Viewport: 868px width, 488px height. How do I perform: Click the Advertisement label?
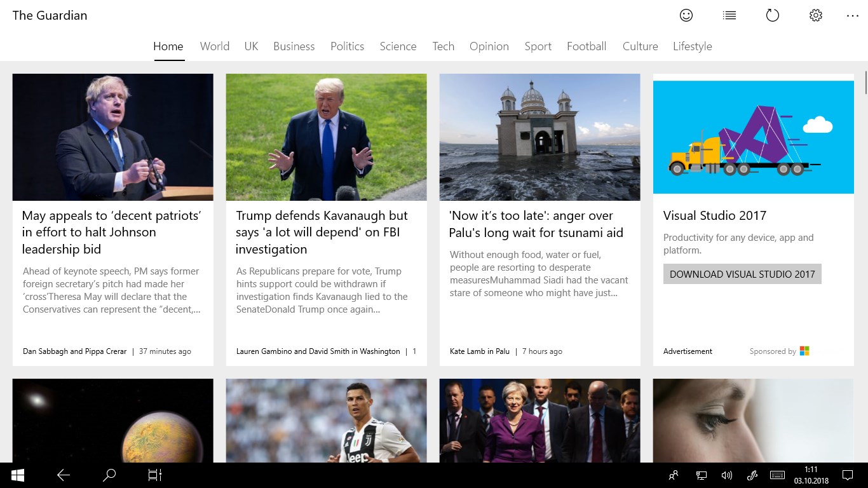(688, 351)
